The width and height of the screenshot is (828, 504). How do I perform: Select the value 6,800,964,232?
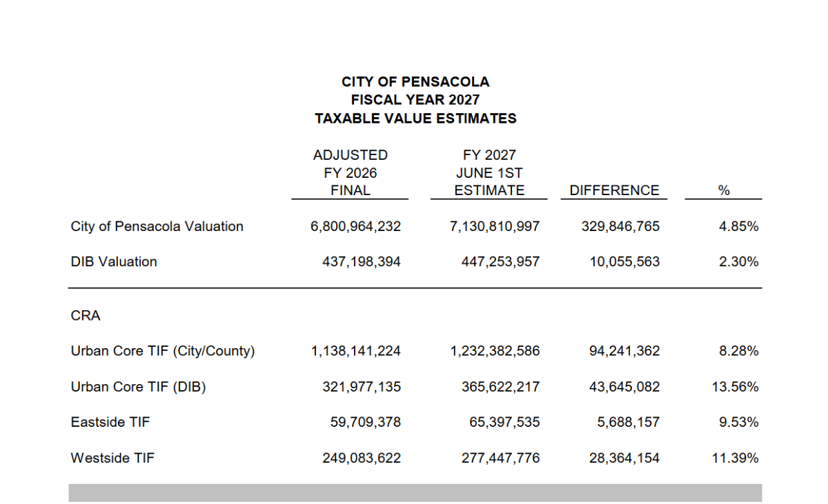(x=356, y=226)
